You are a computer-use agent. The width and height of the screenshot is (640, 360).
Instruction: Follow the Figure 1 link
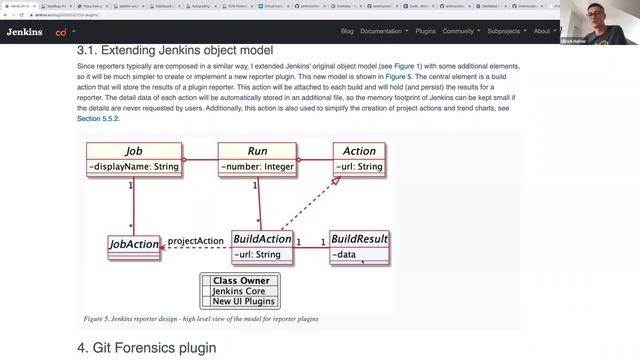(407, 66)
